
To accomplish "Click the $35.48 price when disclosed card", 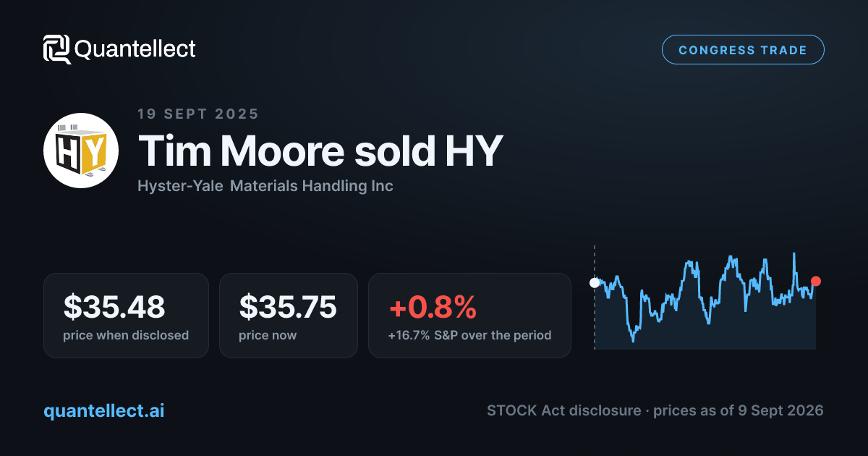I will pyautogui.click(x=126, y=315).
